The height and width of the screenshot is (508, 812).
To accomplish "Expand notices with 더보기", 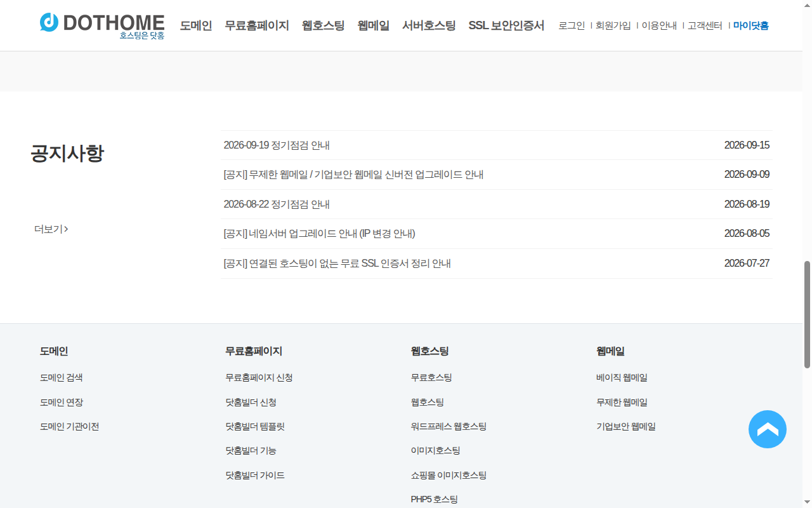I will [51, 229].
